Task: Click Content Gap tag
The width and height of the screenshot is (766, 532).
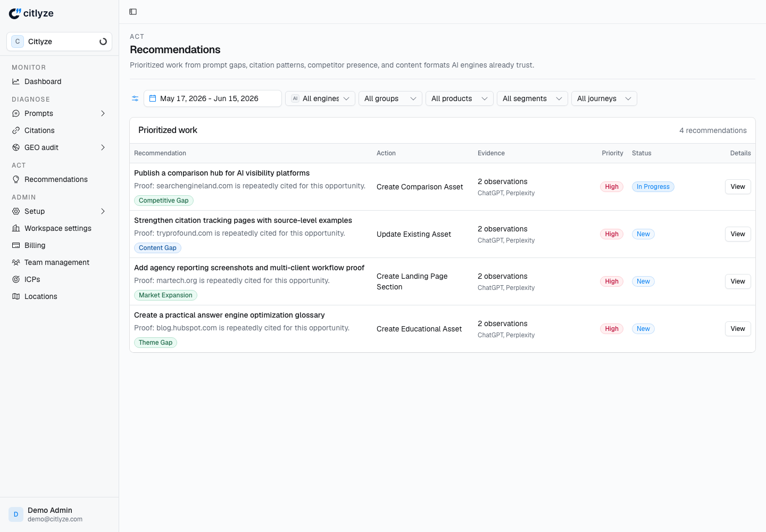Action: click(157, 248)
